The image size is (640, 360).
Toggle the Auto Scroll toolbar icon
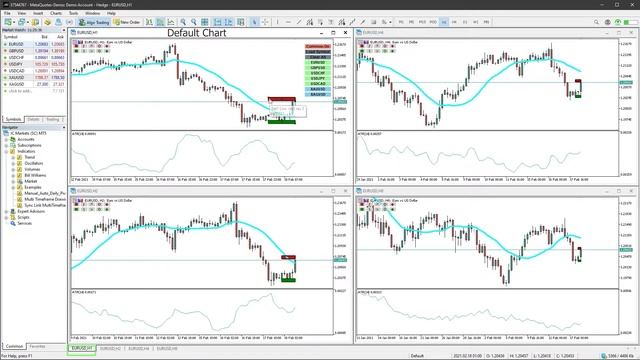pos(218,22)
